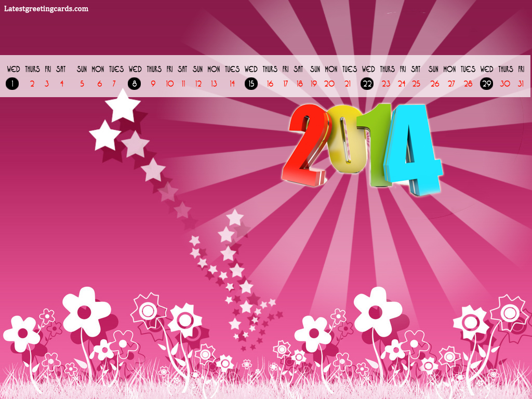
Task: Choose date 28 in the calendar strip
Action: [x=468, y=84]
